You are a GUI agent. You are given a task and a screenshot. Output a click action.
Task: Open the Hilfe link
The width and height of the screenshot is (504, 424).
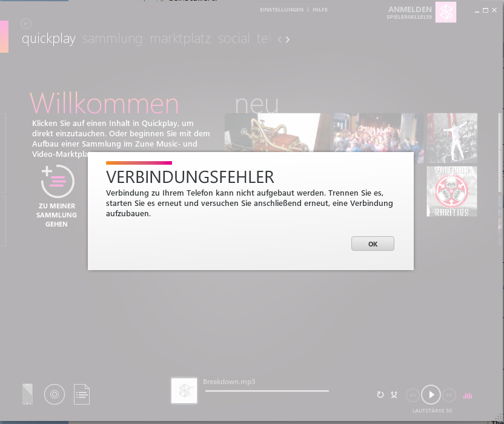pyautogui.click(x=320, y=10)
